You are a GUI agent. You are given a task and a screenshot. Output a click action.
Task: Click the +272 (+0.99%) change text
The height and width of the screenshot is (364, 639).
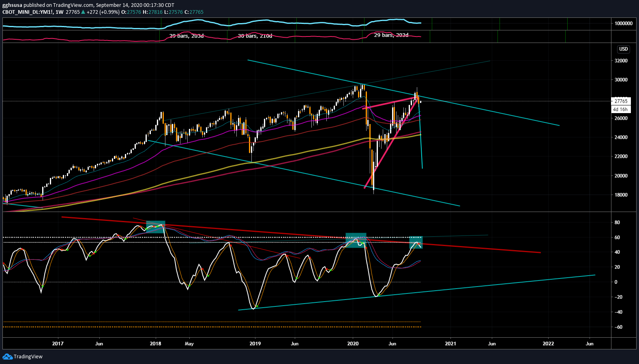[103, 12]
